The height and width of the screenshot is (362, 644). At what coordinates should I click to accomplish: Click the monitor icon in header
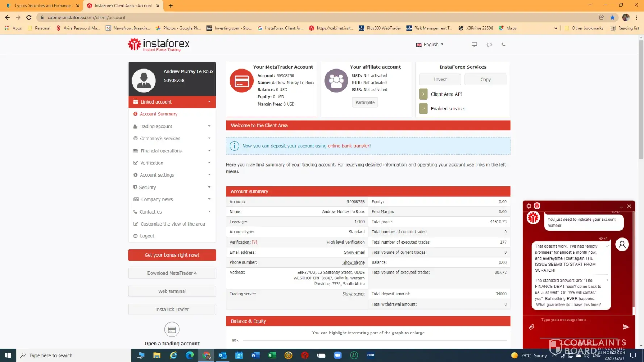(474, 45)
